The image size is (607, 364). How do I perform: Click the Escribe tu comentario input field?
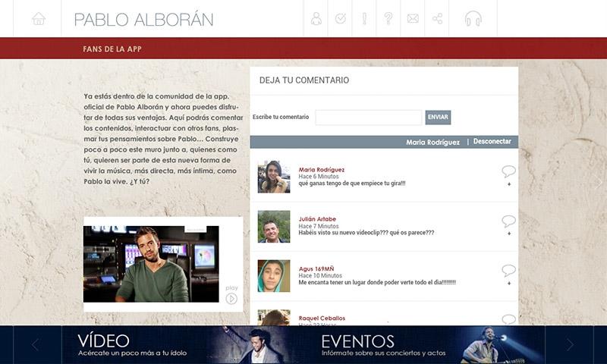click(x=369, y=118)
